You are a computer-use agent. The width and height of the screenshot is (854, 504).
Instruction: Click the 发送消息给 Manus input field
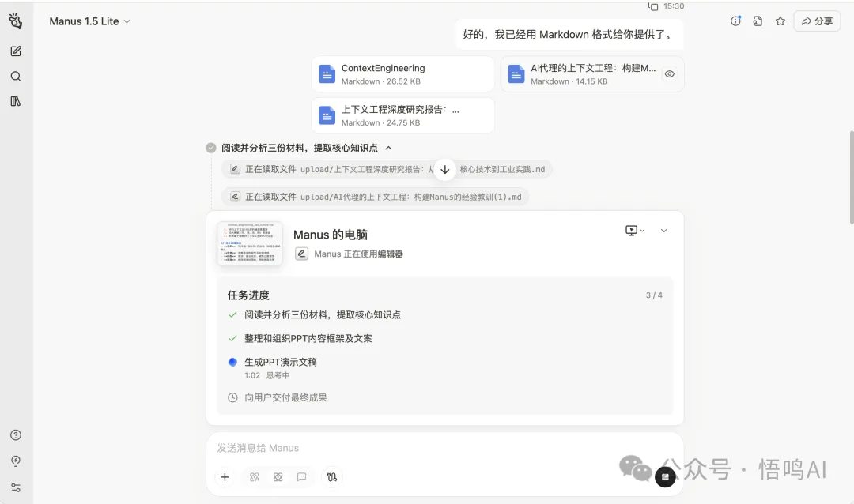click(x=443, y=448)
